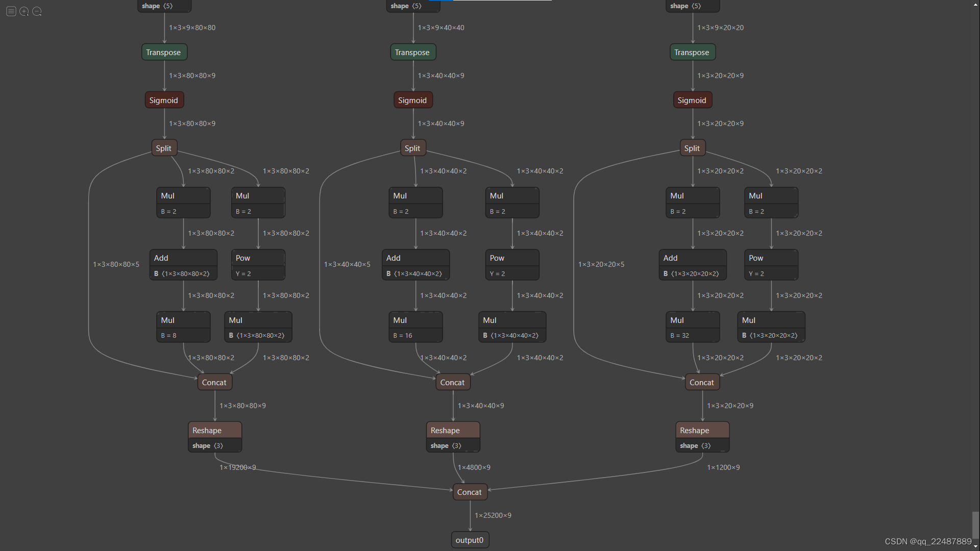The height and width of the screenshot is (551, 980).
Task: Click the 1×3×80×80×5 edge label
Action: click(x=116, y=264)
